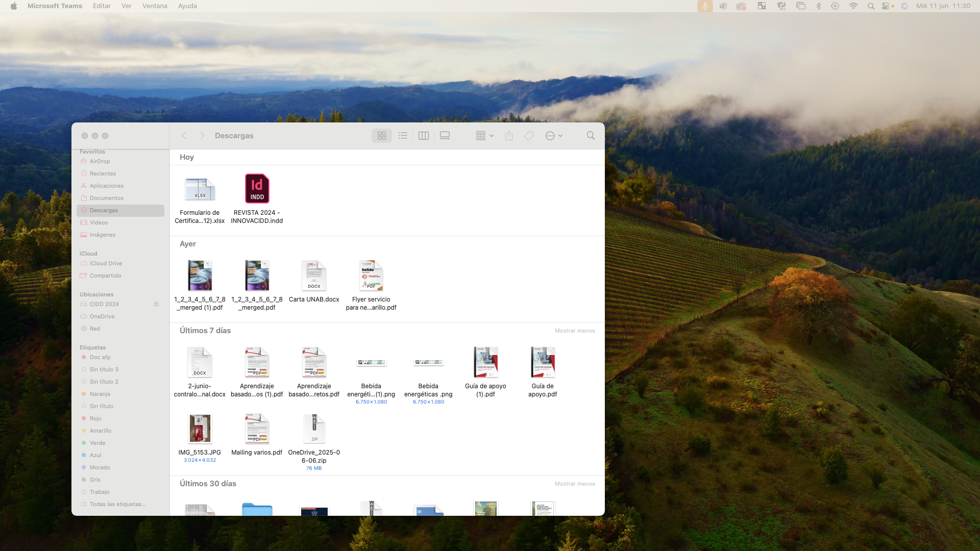Select the Trabajo tag
This screenshot has height=551, width=980.
point(120,492)
